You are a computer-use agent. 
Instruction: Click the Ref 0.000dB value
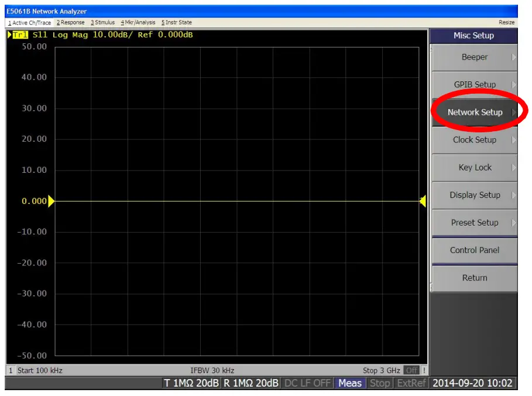tap(165, 35)
